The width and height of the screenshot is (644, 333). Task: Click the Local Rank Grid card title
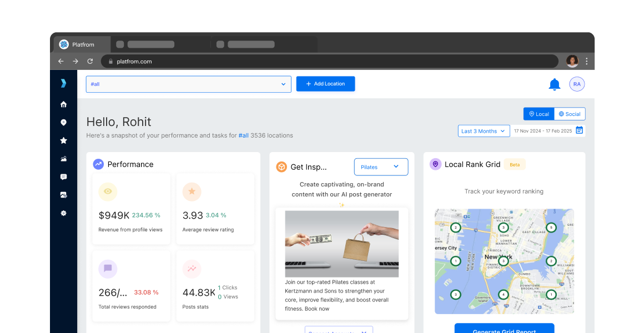pyautogui.click(x=472, y=164)
